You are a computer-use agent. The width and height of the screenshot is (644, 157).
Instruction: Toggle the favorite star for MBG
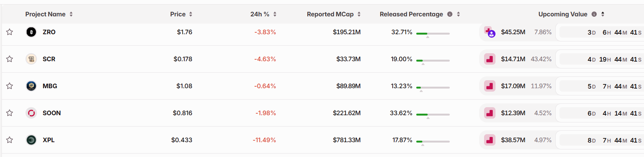pos(10,86)
